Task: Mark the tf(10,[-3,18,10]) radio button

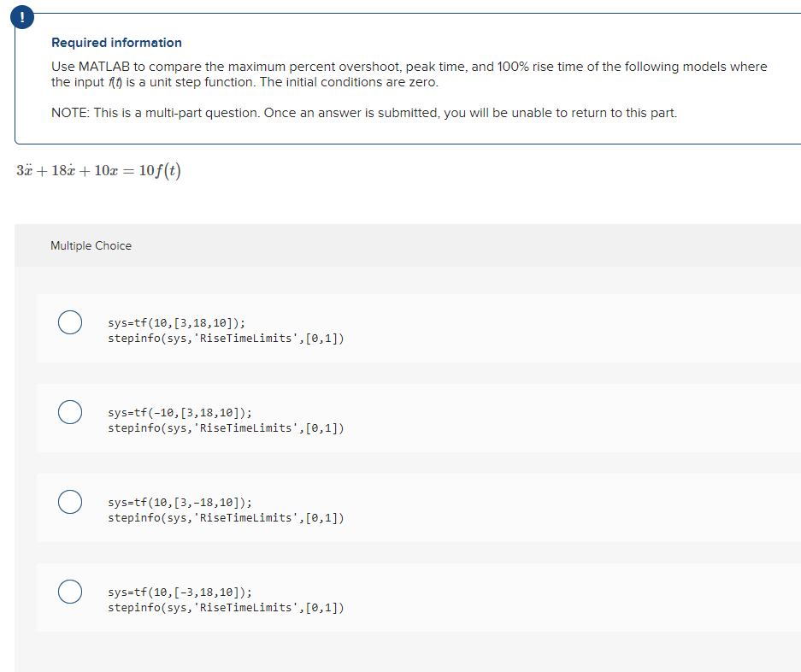Action: tap(70, 592)
